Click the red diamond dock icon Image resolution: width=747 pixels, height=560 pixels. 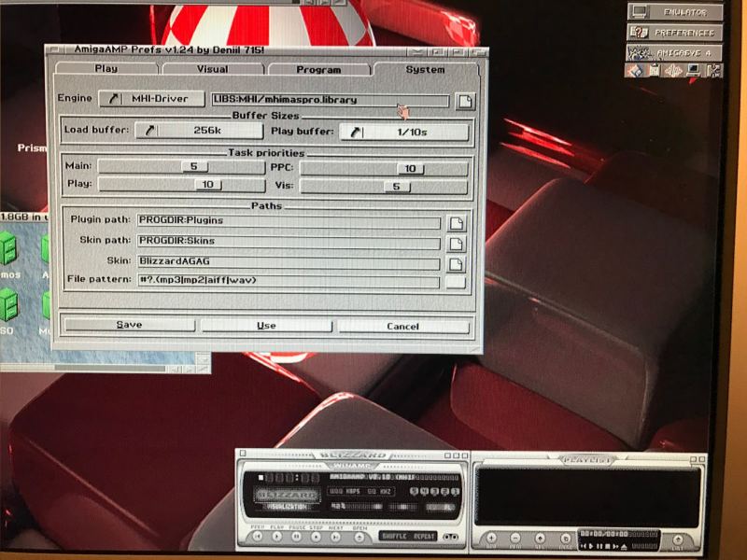click(x=634, y=71)
